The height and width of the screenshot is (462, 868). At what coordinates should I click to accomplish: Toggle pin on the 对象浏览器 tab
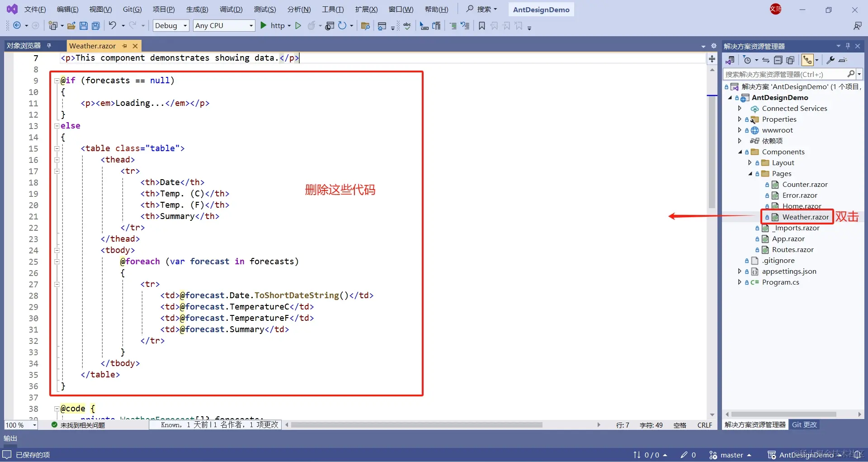click(x=49, y=46)
